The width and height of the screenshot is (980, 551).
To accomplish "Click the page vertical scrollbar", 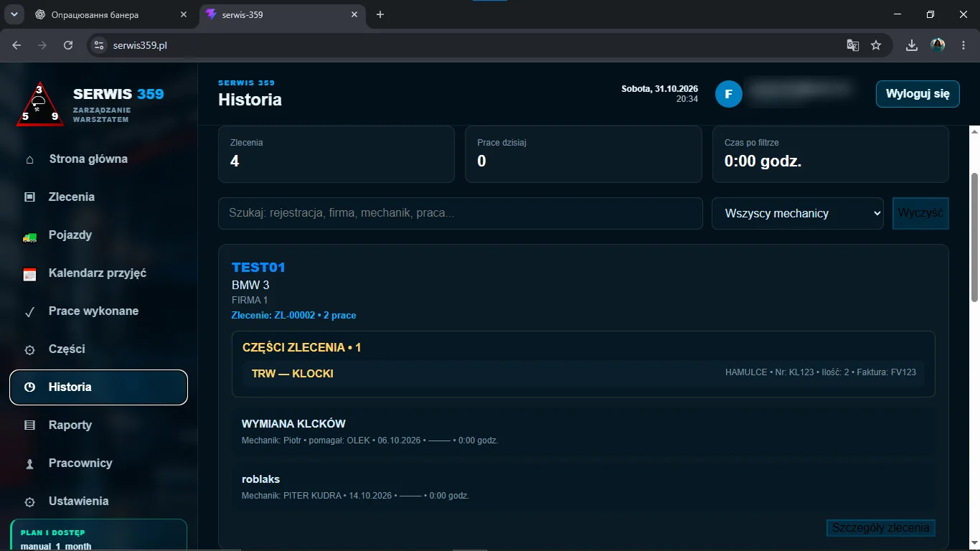I will coord(974,237).
